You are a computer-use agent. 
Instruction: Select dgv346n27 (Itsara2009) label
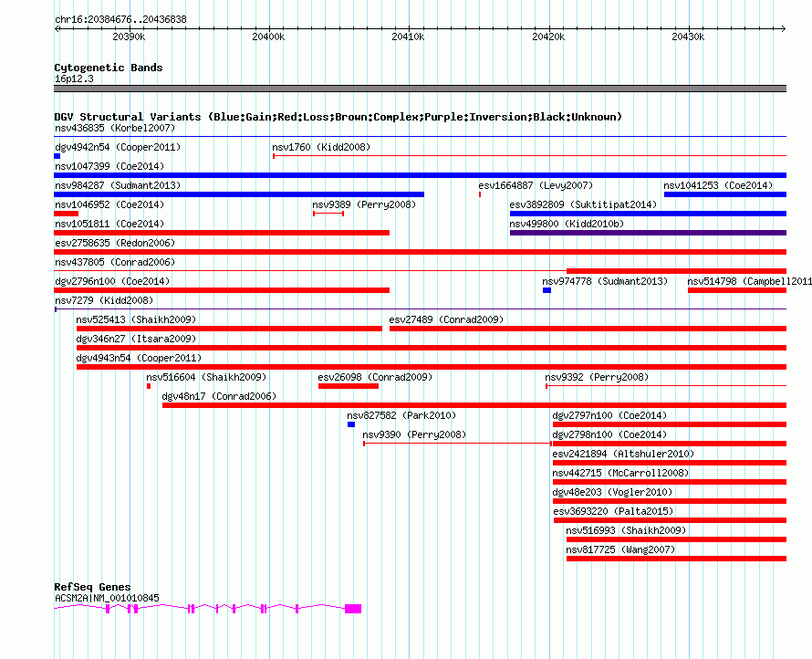[136, 339]
